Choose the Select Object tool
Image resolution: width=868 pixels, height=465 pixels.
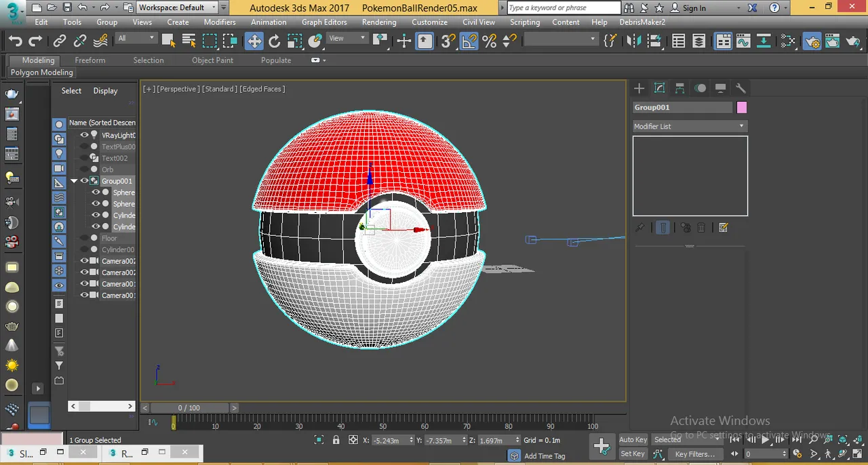point(169,41)
